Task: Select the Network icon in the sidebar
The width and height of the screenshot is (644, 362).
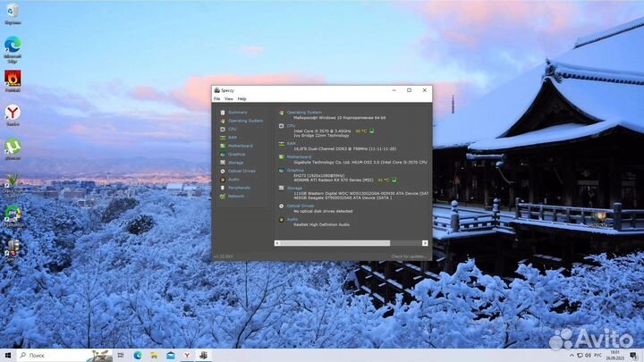Action: click(223, 196)
